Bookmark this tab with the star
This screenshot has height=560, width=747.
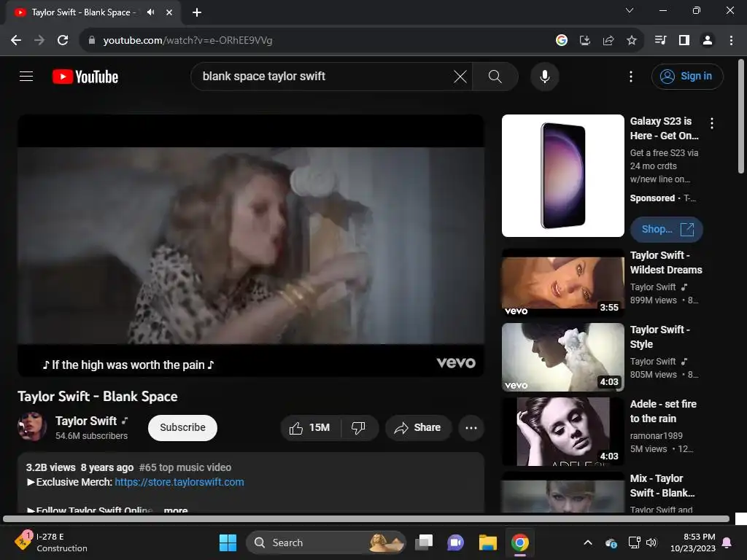pos(631,41)
